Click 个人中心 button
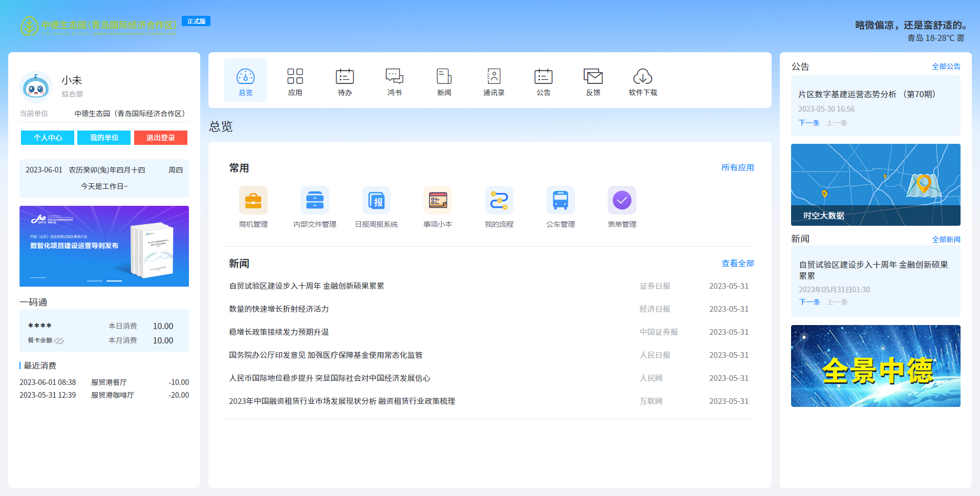The image size is (980, 496). coord(48,138)
